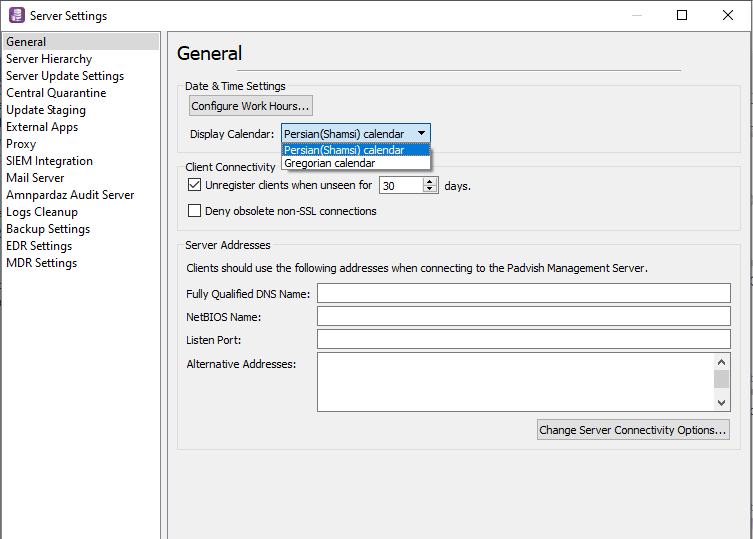Image resolution: width=753 pixels, height=539 pixels.
Task: Open the Update Staging page
Action: (46, 110)
